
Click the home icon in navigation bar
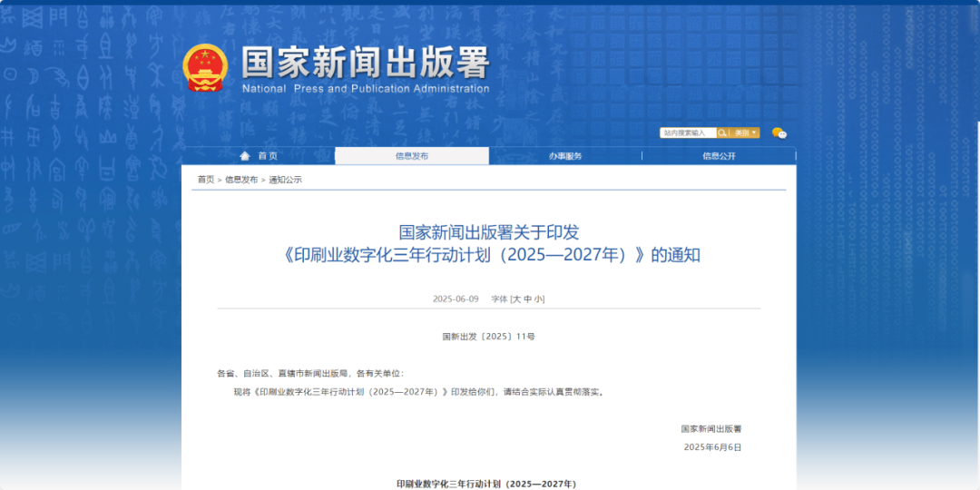[x=244, y=156]
